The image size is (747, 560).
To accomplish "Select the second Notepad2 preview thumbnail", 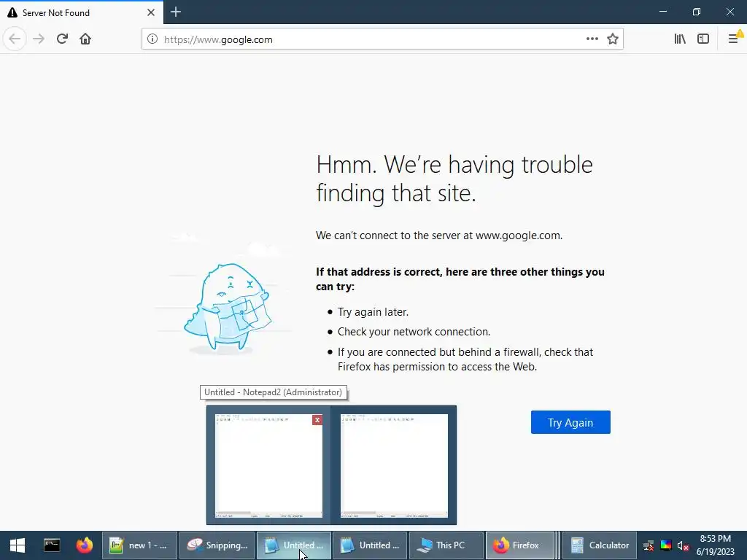I will pyautogui.click(x=394, y=466).
